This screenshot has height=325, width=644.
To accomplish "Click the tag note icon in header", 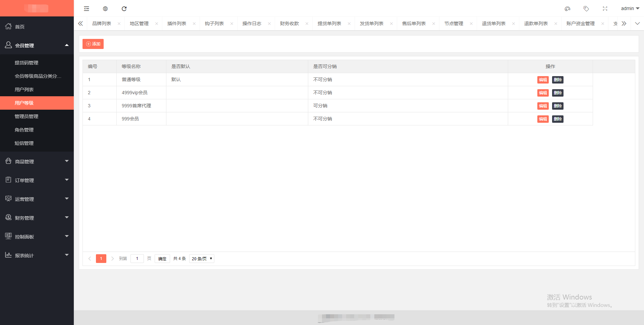I will (x=586, y=9).
